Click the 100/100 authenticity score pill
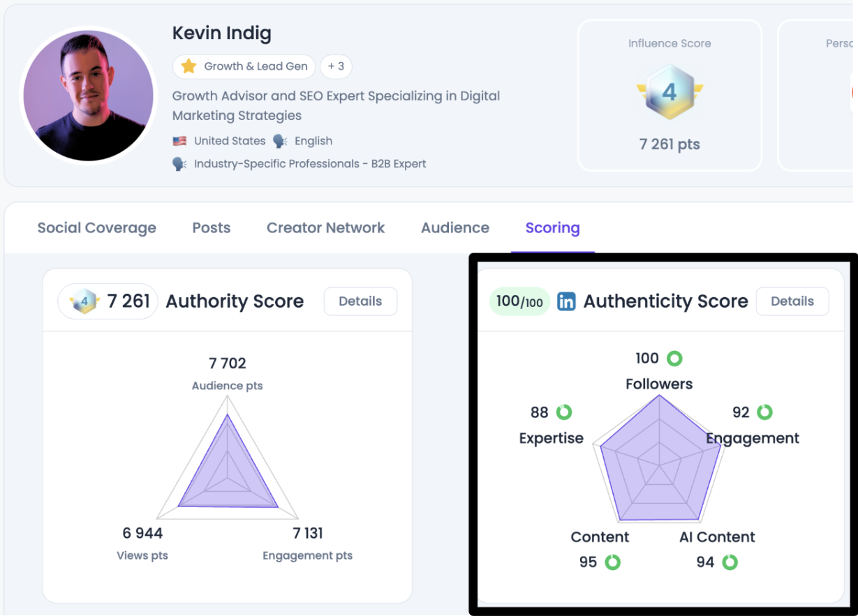The height and width of the screenshot is (616, 858). click(x=519, y=301)
